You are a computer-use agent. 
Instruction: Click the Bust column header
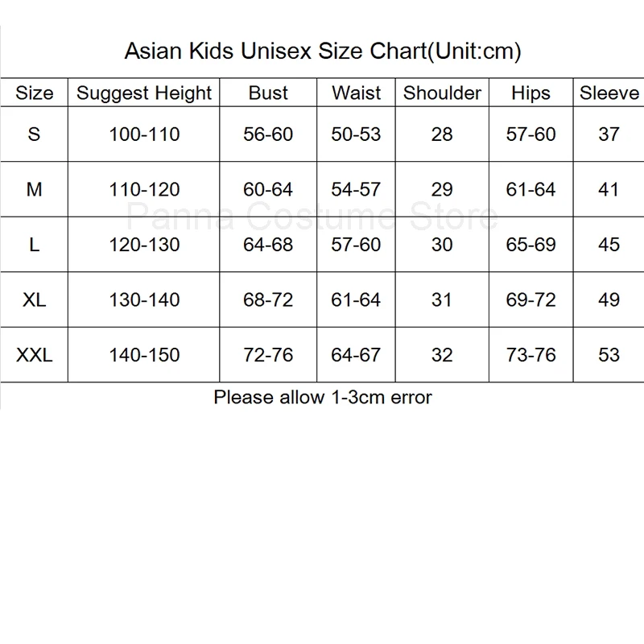pos(268,93)
